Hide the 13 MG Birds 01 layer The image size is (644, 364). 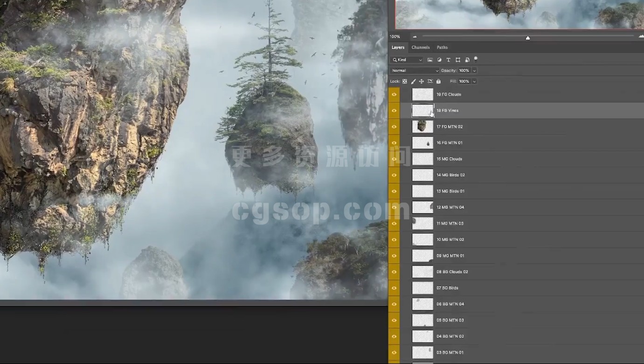[x=394, y=191]
